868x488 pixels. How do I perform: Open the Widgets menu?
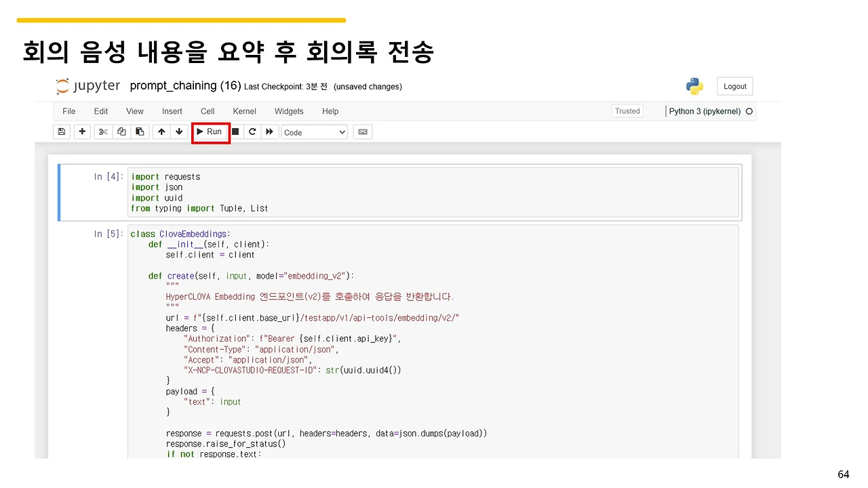(x=289, y=111)
